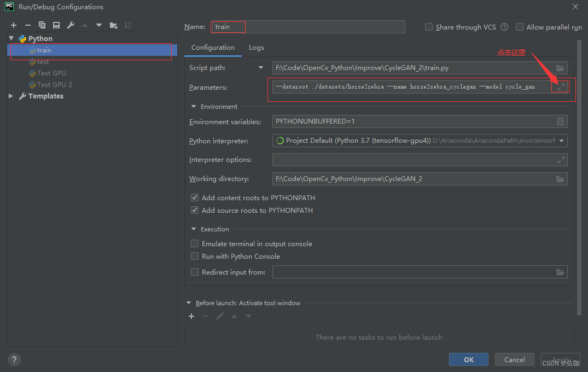Open the wrench Edit Templates icon
Viewport: 588px width, 372px height.
click(71, 25)
